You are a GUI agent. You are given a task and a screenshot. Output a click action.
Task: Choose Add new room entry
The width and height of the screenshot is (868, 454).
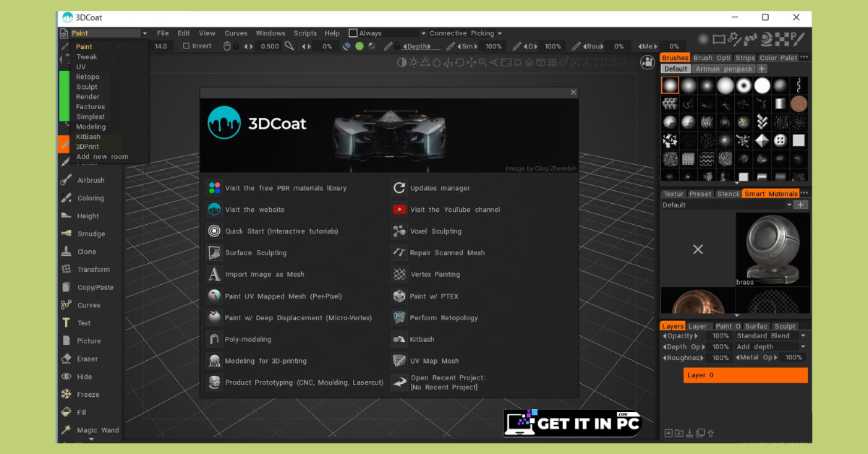click(x=102, y=156)
